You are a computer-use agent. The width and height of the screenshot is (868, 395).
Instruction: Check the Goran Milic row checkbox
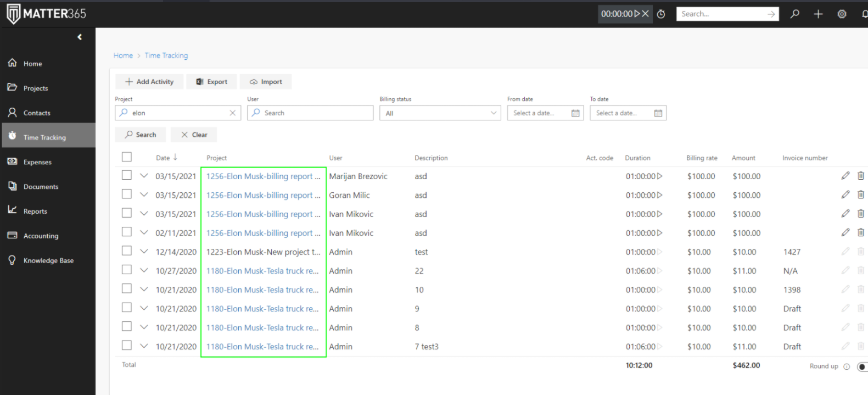coord(127,194)
